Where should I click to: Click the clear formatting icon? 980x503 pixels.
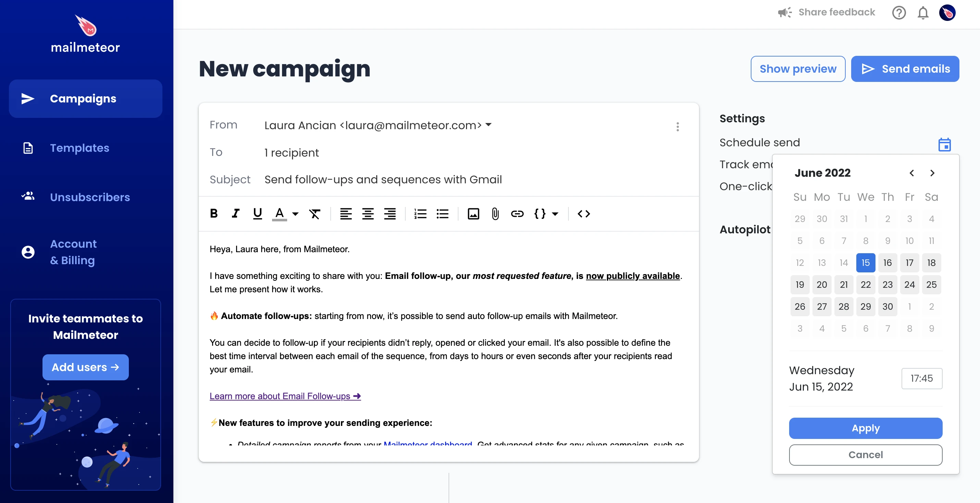(315, 214)
